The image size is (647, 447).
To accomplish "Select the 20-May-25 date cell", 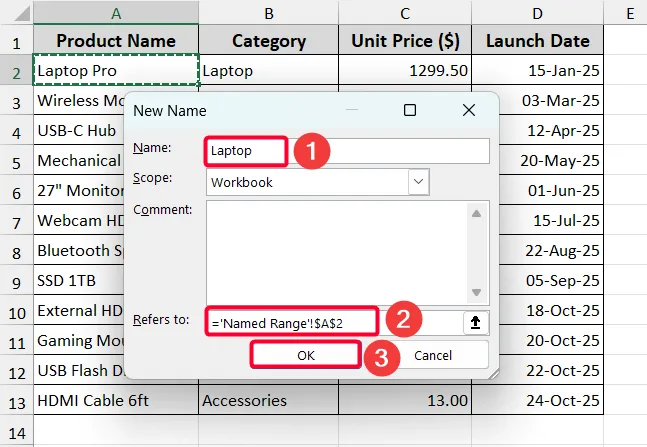I will [x=551, y=160].
